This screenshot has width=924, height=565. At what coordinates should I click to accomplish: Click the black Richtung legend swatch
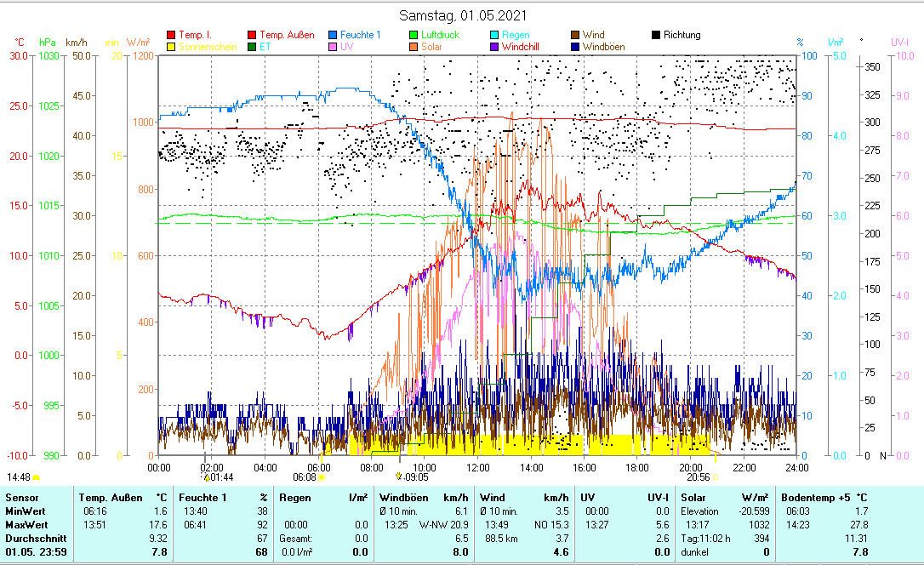click(x=656, y=36)
